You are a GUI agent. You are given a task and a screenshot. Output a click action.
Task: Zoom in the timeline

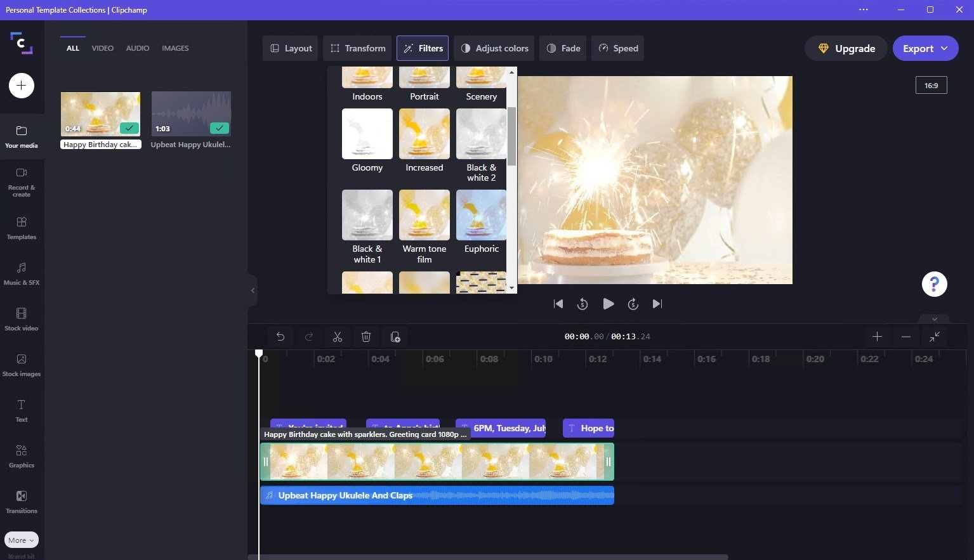point(877,337)
